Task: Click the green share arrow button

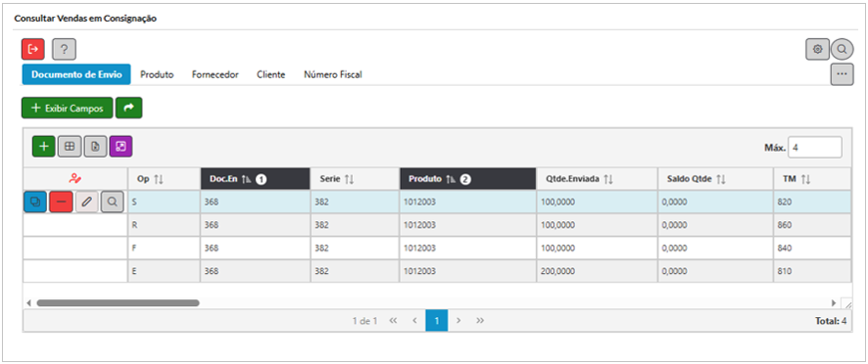Action: tap(129, 108)
